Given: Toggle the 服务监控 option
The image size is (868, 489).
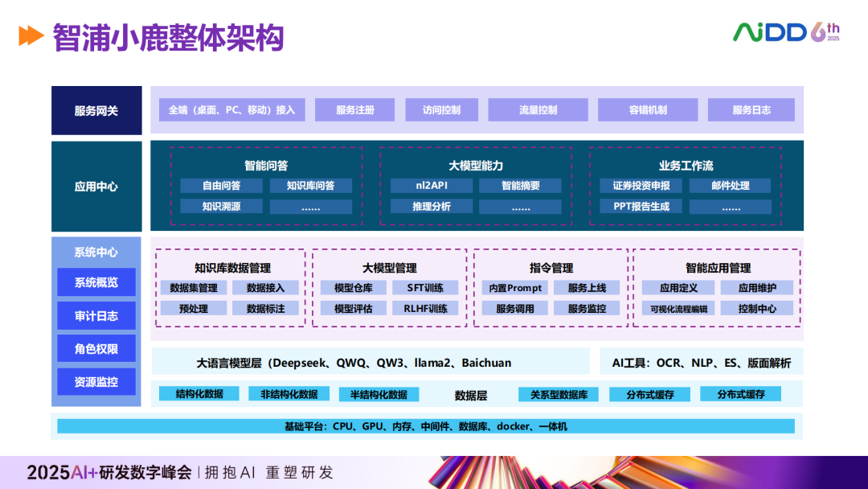Looking at the screenshot, I should click(x=587, y=307).
